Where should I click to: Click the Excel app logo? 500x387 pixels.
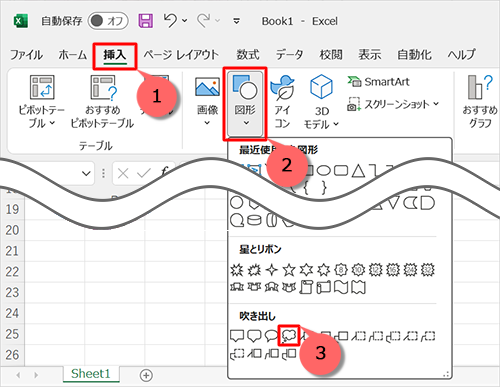tap(21, 21)
